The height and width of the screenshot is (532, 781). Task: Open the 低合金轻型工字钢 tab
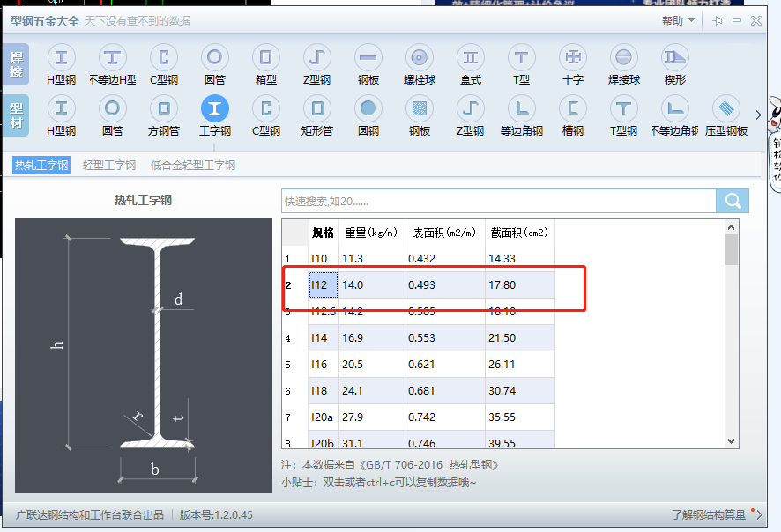193,166
